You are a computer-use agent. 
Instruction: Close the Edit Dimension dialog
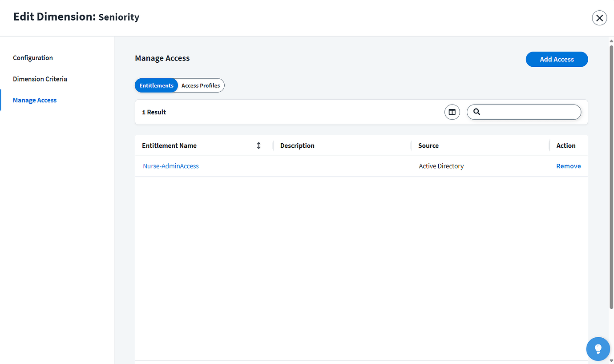pos(599,18)
